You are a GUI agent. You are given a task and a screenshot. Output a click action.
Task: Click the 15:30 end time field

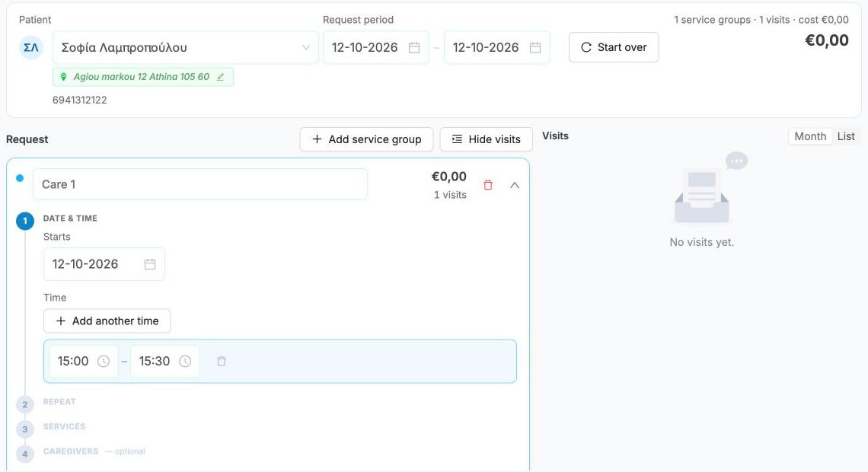coord(165,362)
